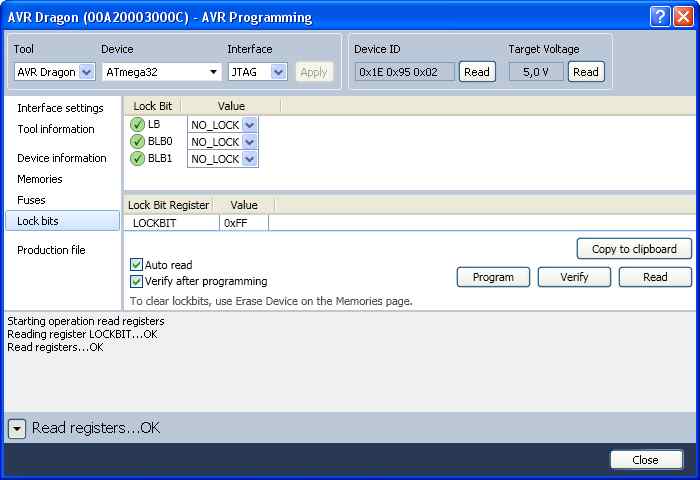
Task: Open the help question mark in title bar
Action: [660, 17]
